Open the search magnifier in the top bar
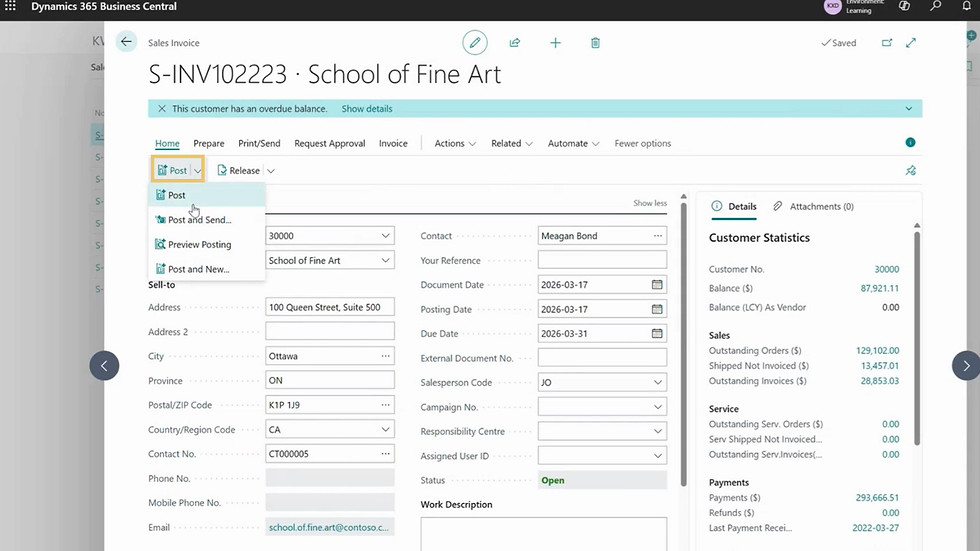 click(935, 6)
